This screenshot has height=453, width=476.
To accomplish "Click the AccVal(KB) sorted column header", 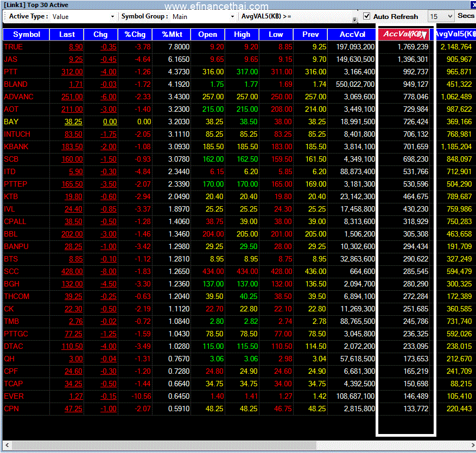I will [x=404, y=34].
